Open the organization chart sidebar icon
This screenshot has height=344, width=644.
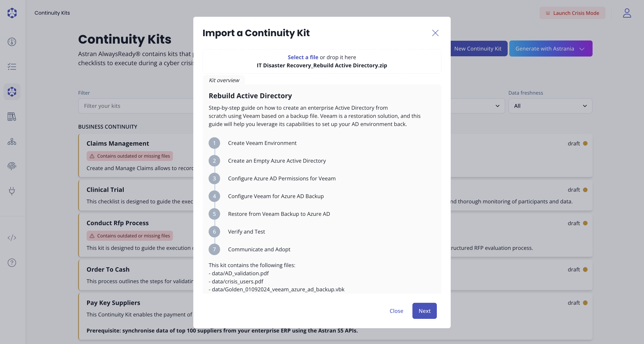pyautogui.click(x=12, y=141)
